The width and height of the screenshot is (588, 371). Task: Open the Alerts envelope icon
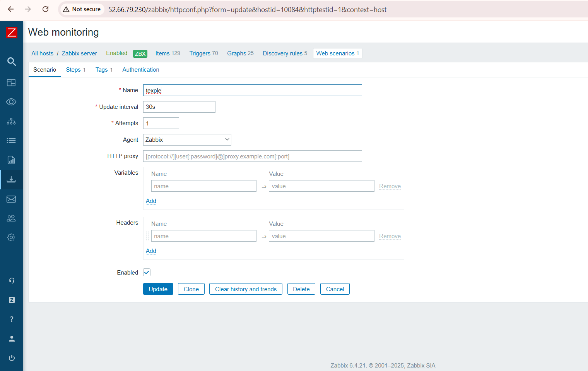pyautogui.click(x=12, y=199)
